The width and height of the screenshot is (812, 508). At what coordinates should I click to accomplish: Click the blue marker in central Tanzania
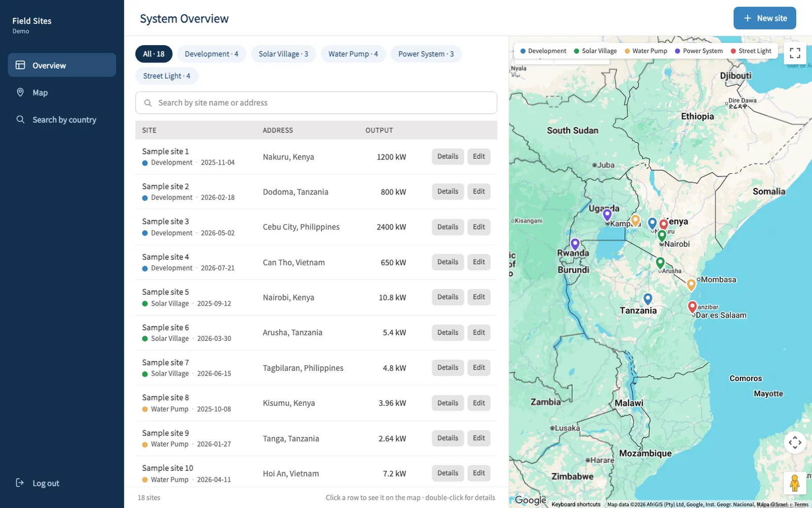(x=648, y=299)
